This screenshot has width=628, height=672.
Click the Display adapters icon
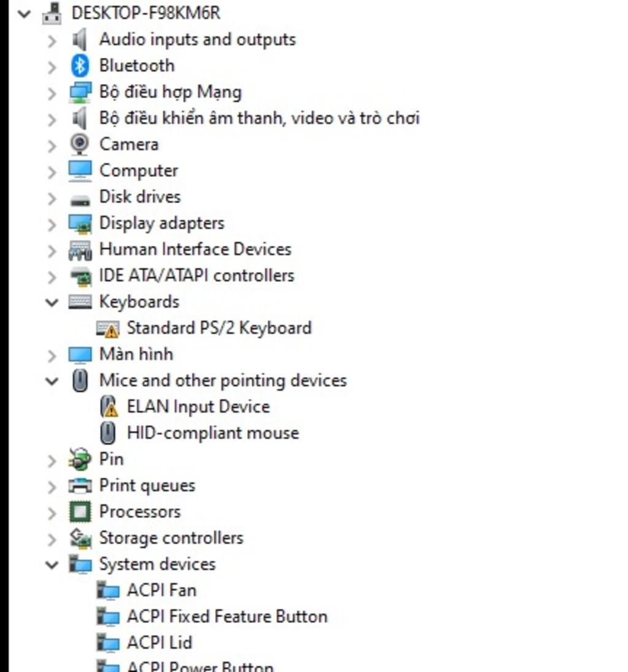point(80,223)
